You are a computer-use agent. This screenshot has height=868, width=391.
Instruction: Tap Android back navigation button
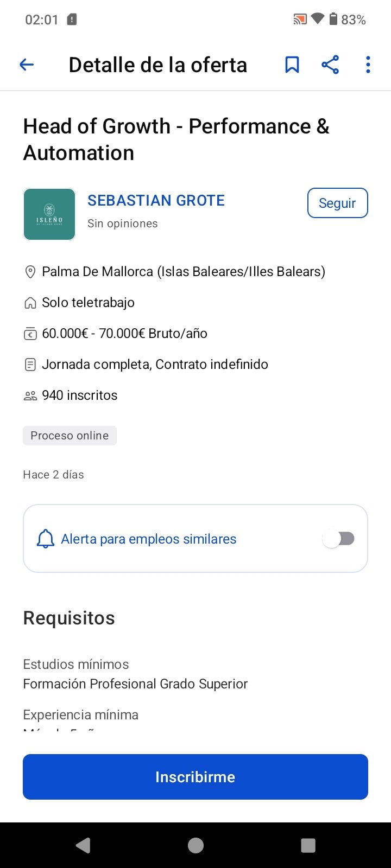coord(83,845)
